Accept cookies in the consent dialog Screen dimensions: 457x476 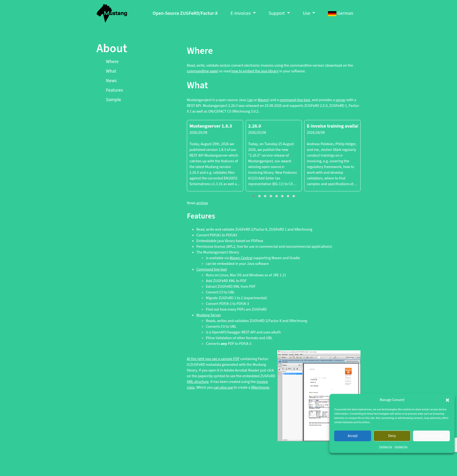coord(352,436)
